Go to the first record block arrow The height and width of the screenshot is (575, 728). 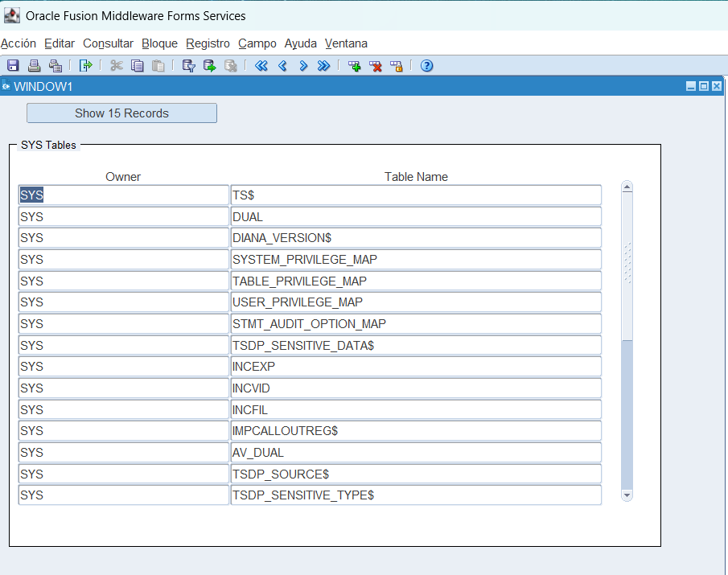click(261, 66)
